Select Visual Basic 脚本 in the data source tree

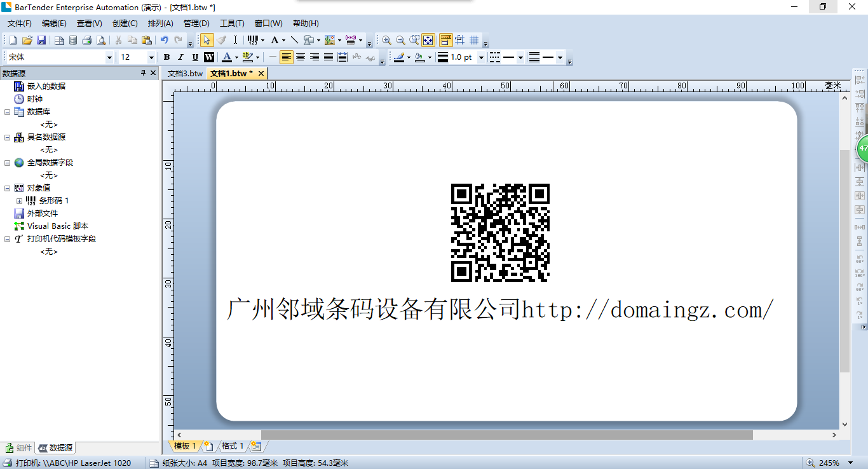point(57,226)
